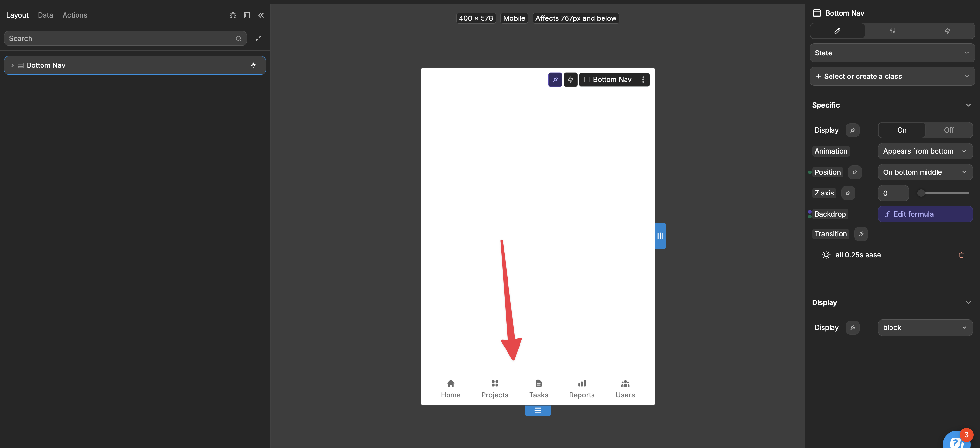Viewport: 980px width, 448px height.
Task: Toggle the Display section collapse arrow
Action: [x=968, y=302]
